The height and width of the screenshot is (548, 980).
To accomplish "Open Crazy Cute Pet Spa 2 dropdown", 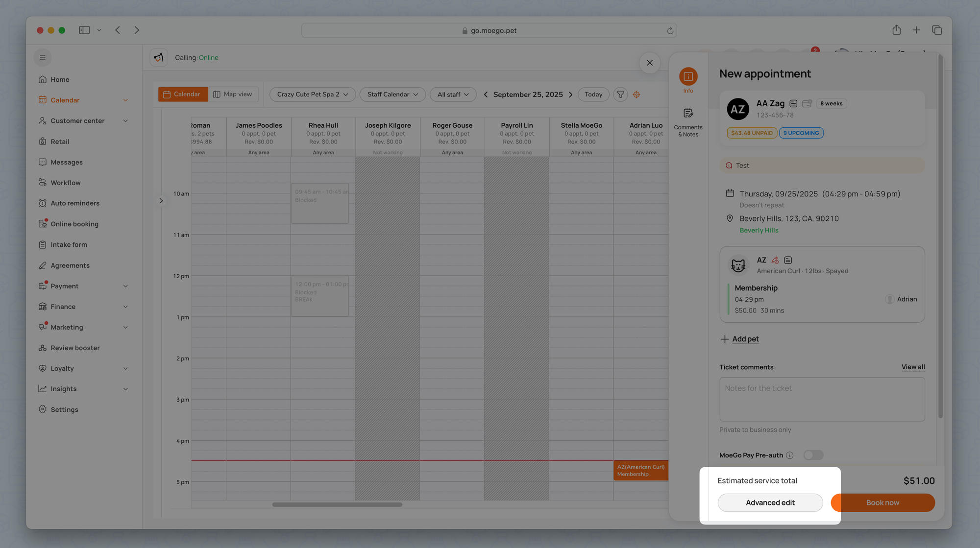I will (x=312, y=95).
